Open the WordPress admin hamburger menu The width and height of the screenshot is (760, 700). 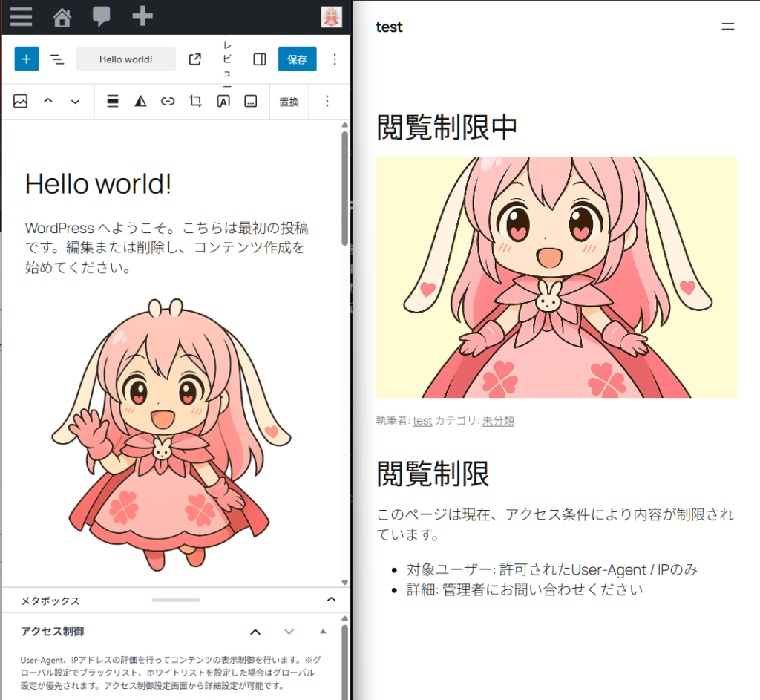(21, 16)
